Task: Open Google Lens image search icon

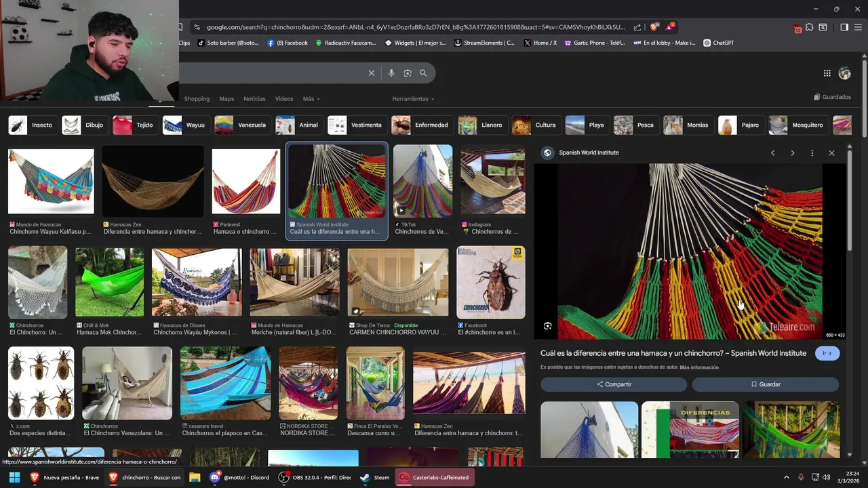Action: coord(408,73)
